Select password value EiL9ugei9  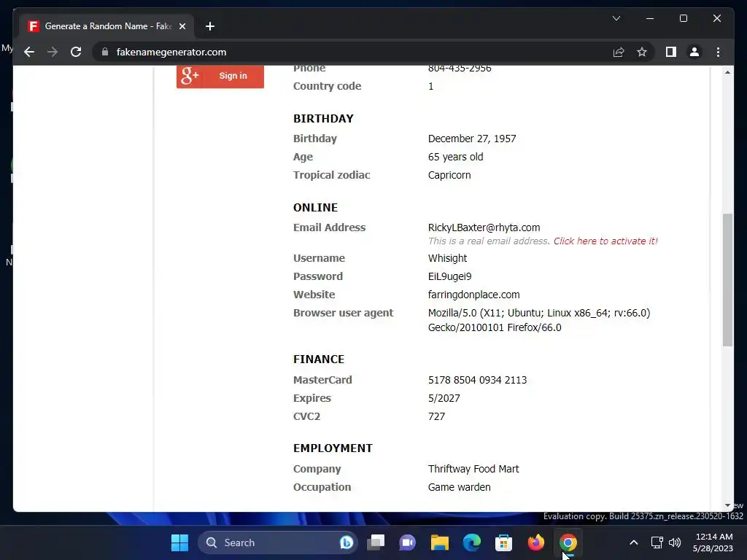click(449, 276)
